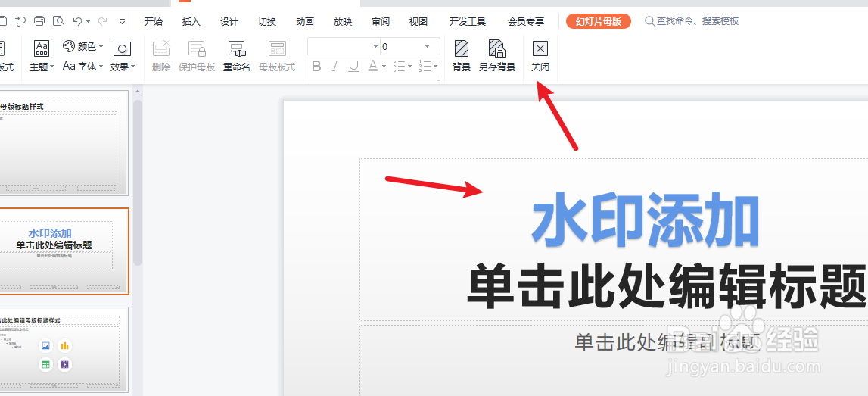
Task: Open the 字体 font scheme dropdown
Action: point(83,66)
